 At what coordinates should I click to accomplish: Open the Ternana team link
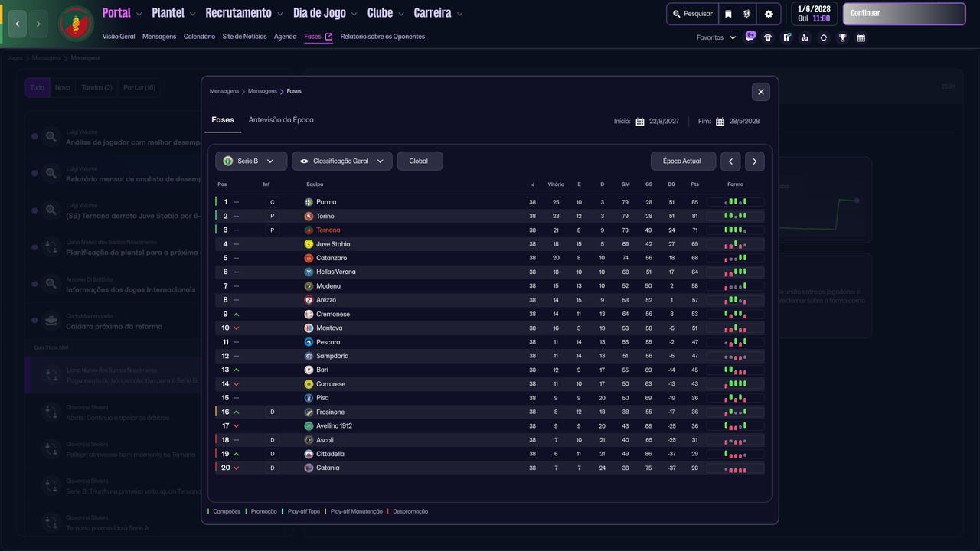(x=328, y=230)
